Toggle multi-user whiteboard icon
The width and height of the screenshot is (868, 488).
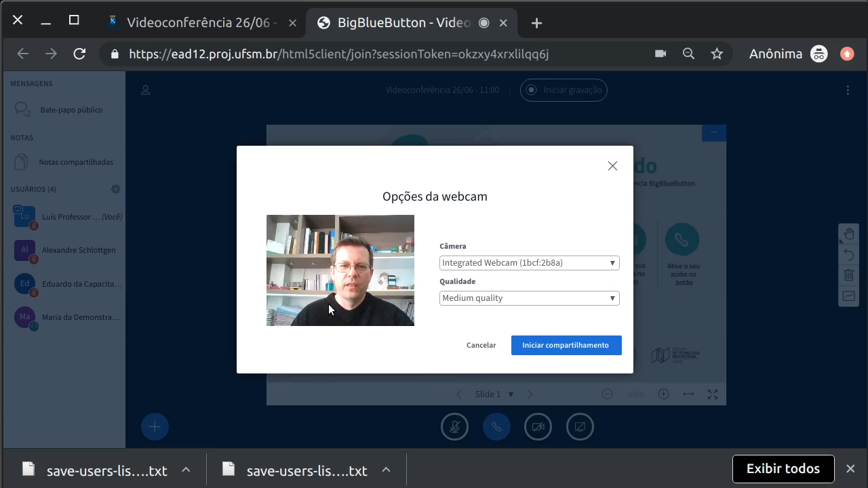[x=849, y=296]
